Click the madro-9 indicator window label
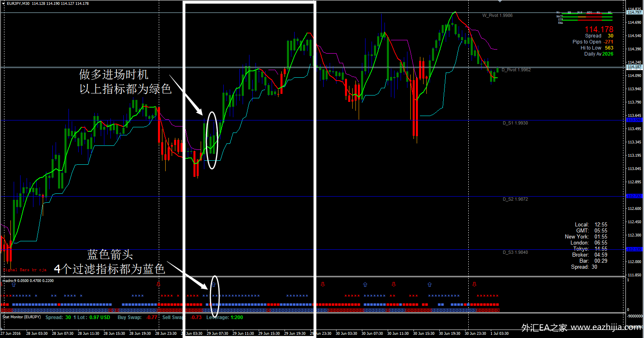The image size is (644, 338). pos(28,281)
